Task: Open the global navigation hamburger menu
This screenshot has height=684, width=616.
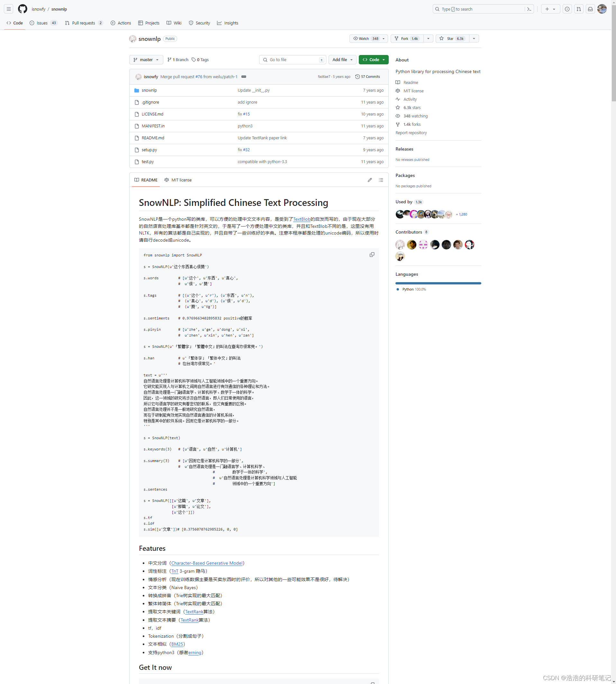Action: click(x=9, y=9)
